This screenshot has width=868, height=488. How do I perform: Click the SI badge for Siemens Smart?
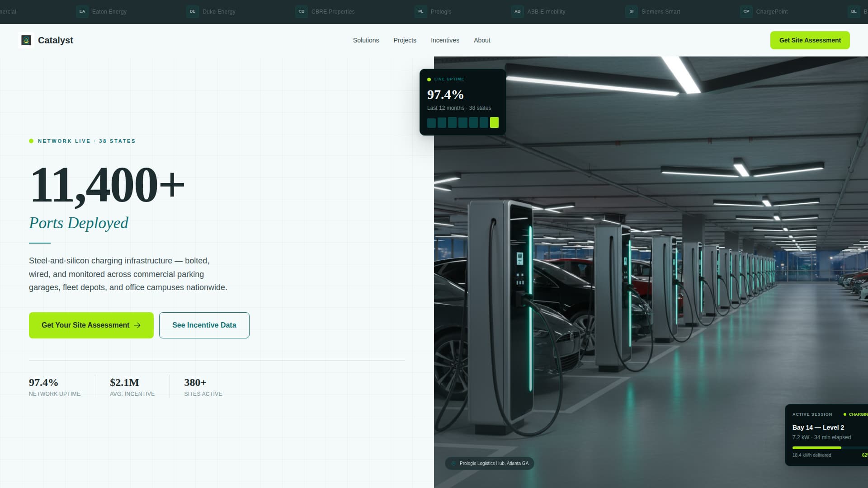(631, 11)
